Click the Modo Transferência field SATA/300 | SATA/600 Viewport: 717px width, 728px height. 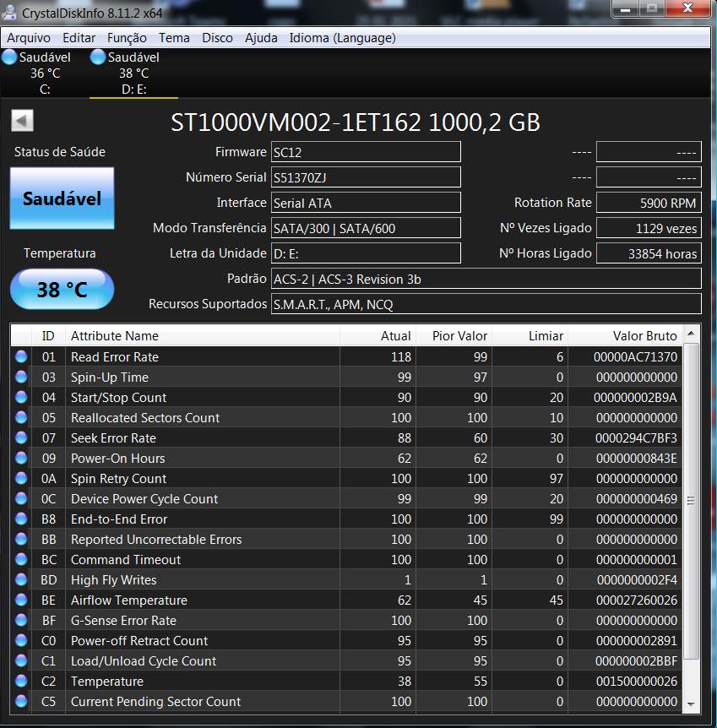point(366,228)
